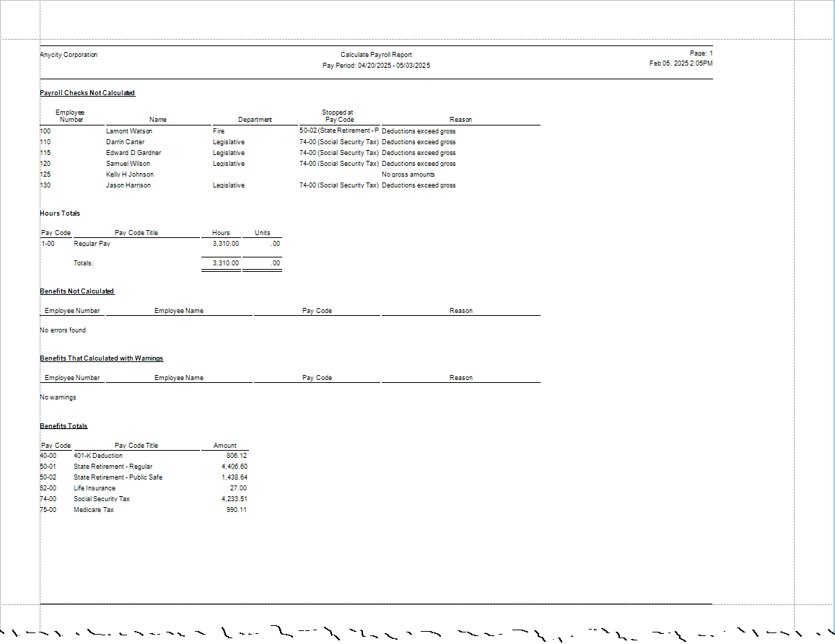
Task: Click the Calculate Payroll Report title
Action: (376, 55)
